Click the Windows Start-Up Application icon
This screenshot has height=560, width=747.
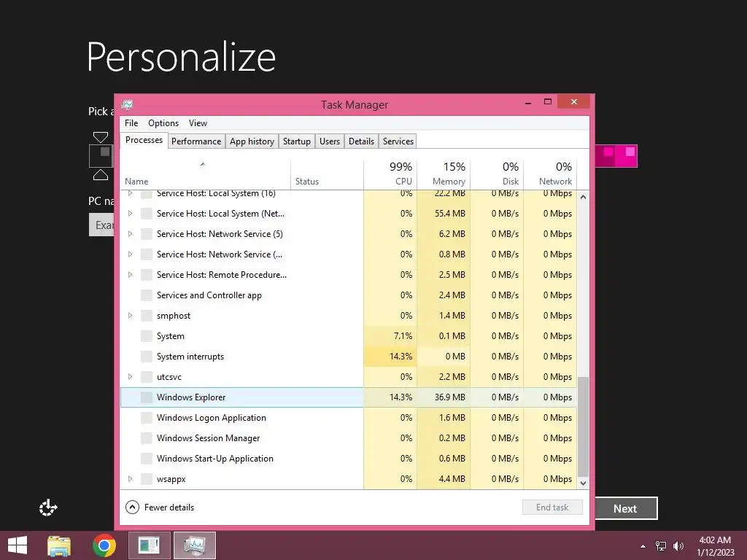[147, 459]
